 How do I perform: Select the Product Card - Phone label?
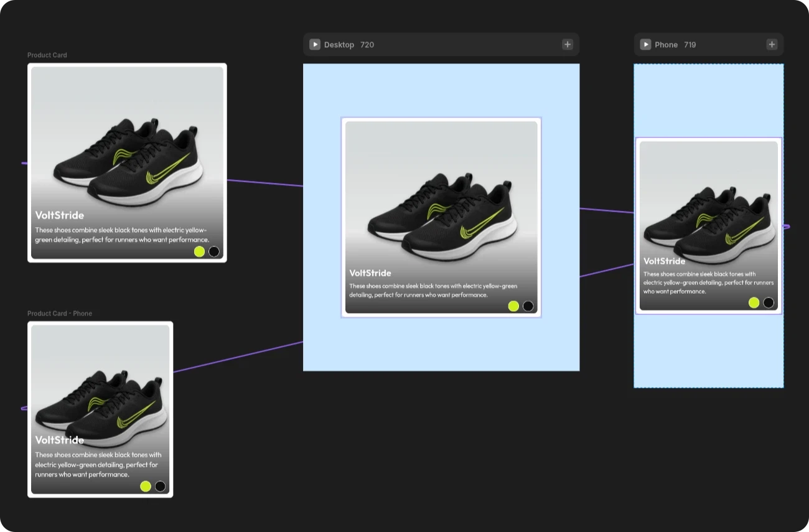coord(60,314)
